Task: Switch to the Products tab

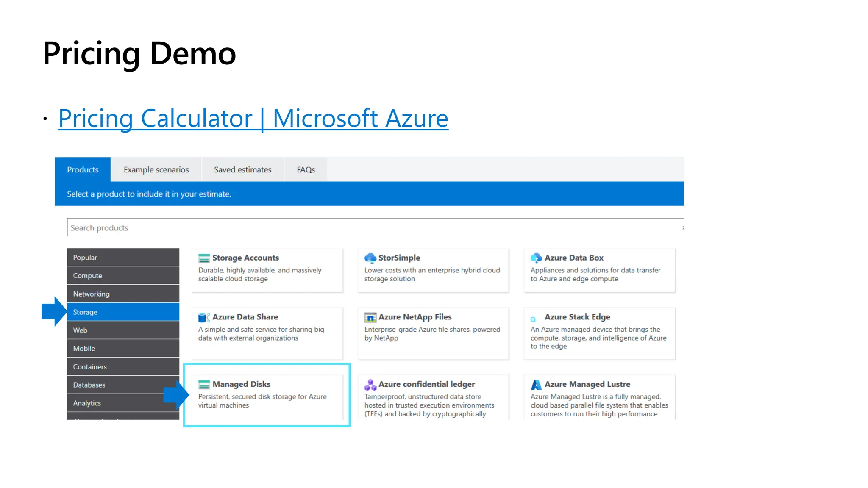Action: click(83, 169)
